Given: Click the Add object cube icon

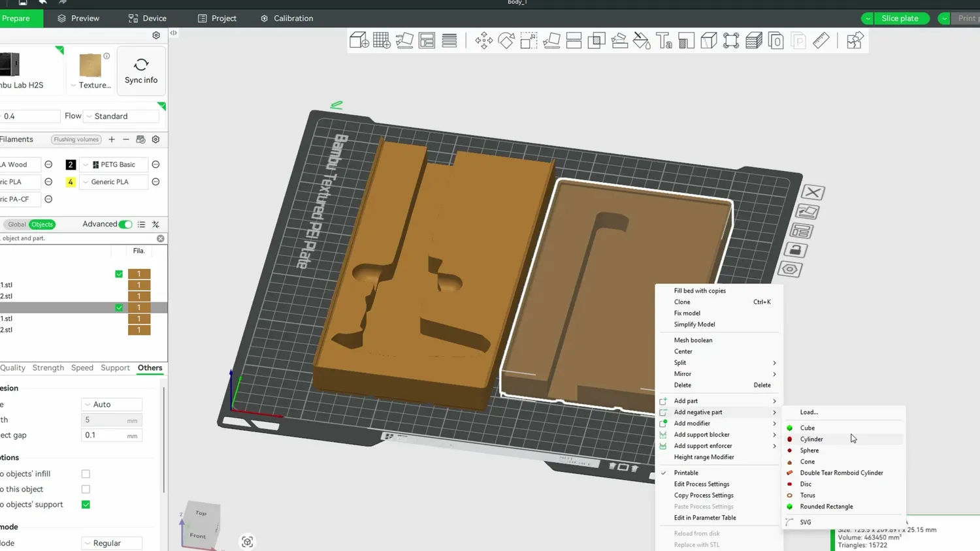Looking at the screenshot, I should click(x=359, y=40).
